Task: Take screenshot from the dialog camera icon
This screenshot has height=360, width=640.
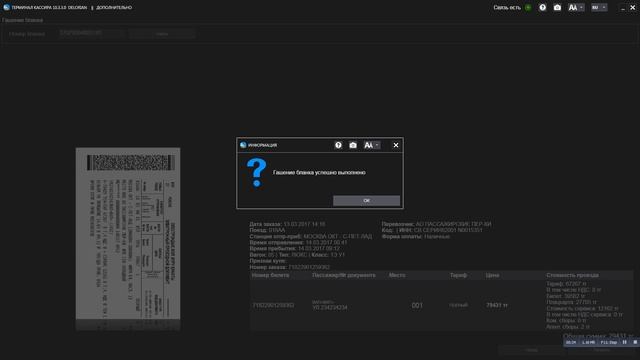Action: click(x=353, y=145)
